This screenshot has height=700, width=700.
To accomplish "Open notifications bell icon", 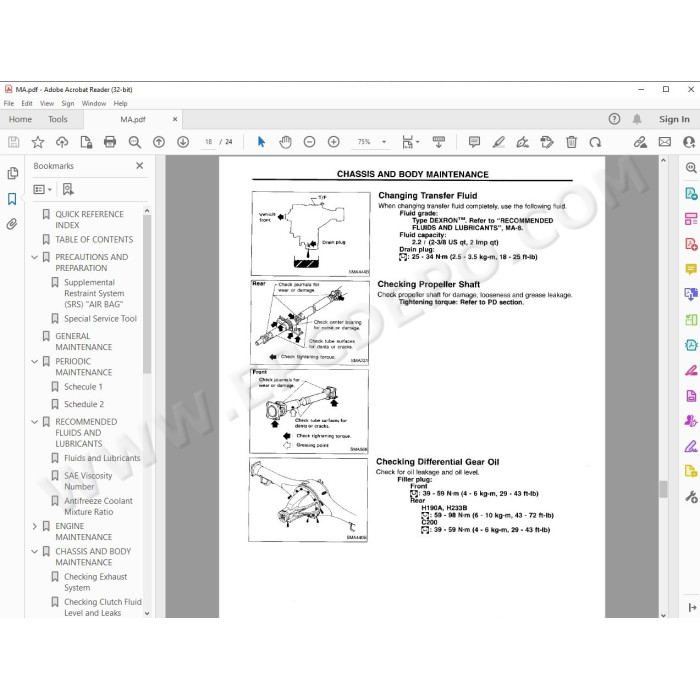I will click(x=637, y=119).
